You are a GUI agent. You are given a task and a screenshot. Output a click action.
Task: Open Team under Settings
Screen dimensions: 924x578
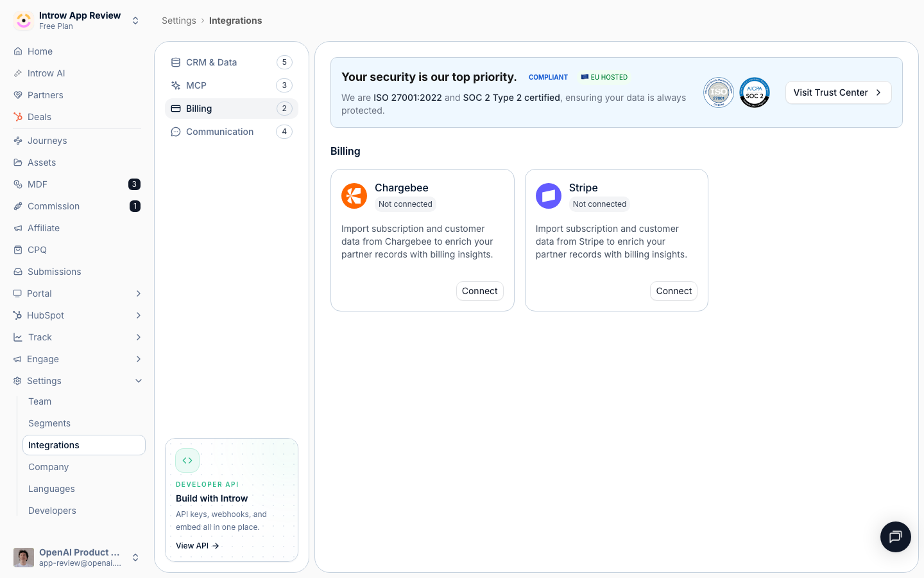84,401
